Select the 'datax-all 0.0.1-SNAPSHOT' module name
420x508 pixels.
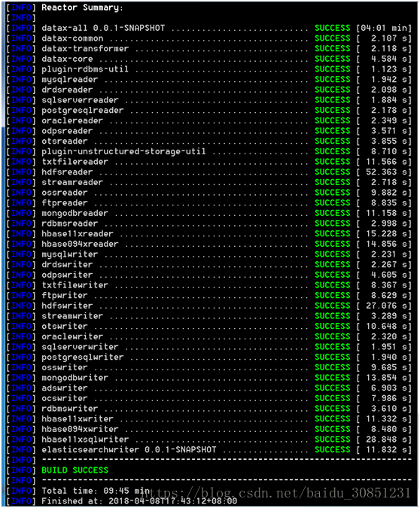103,28
